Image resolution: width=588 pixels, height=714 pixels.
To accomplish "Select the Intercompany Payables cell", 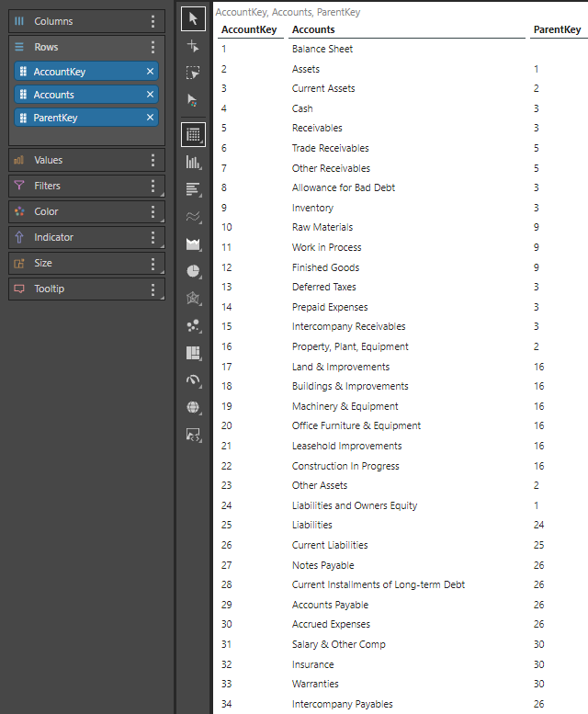I will 343,704.
